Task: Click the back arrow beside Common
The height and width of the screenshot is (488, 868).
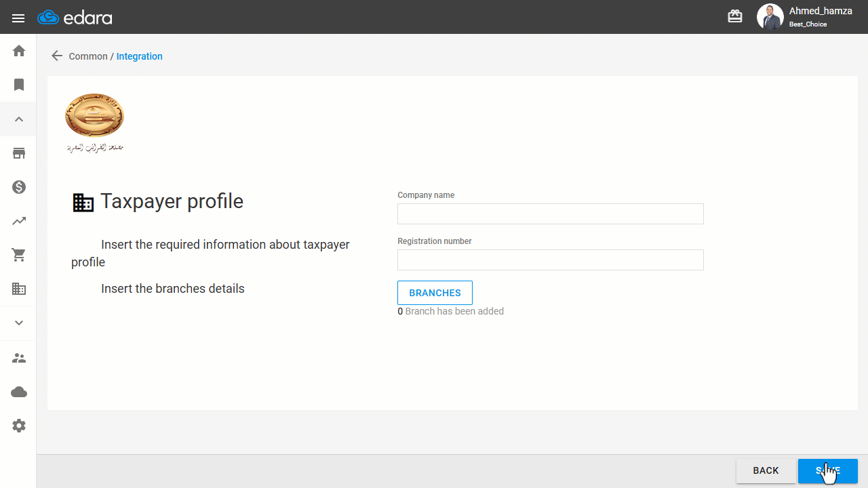Action: 57,56
